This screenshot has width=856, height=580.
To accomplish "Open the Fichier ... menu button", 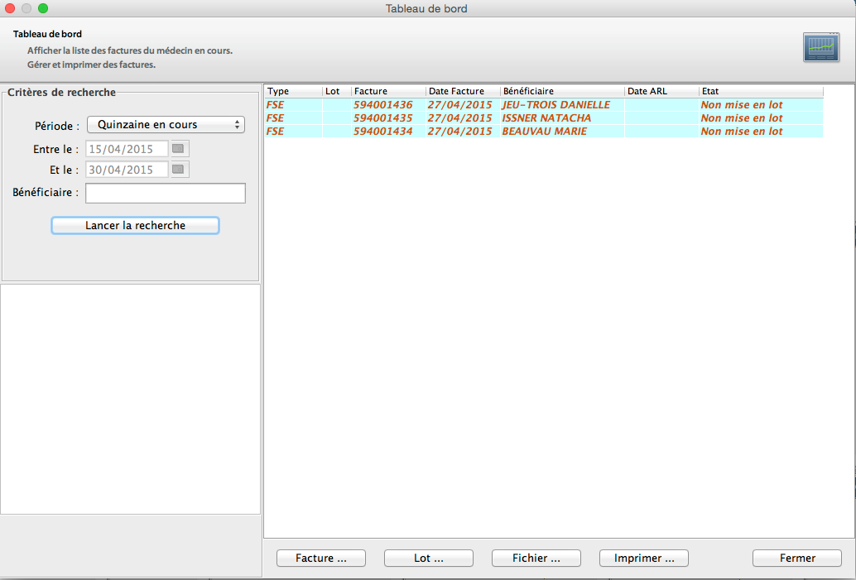I will pos(536,558).
